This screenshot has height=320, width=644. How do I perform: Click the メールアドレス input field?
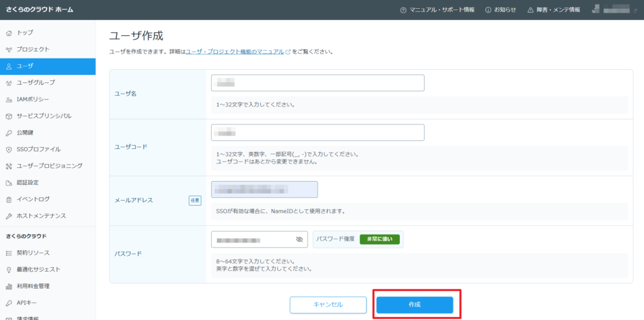(264, 189)
